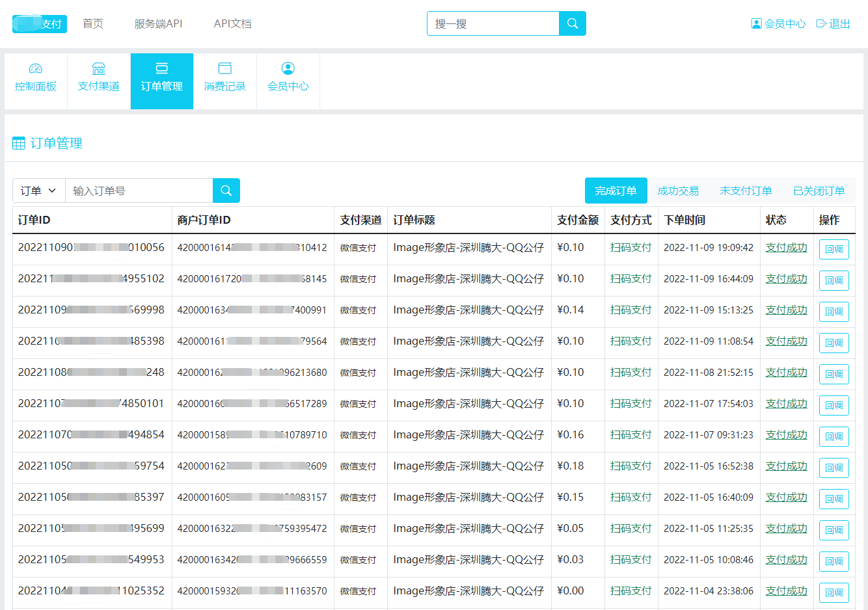Click the 支付金额 column header
The image size is (868, 610).
[578, 220]
